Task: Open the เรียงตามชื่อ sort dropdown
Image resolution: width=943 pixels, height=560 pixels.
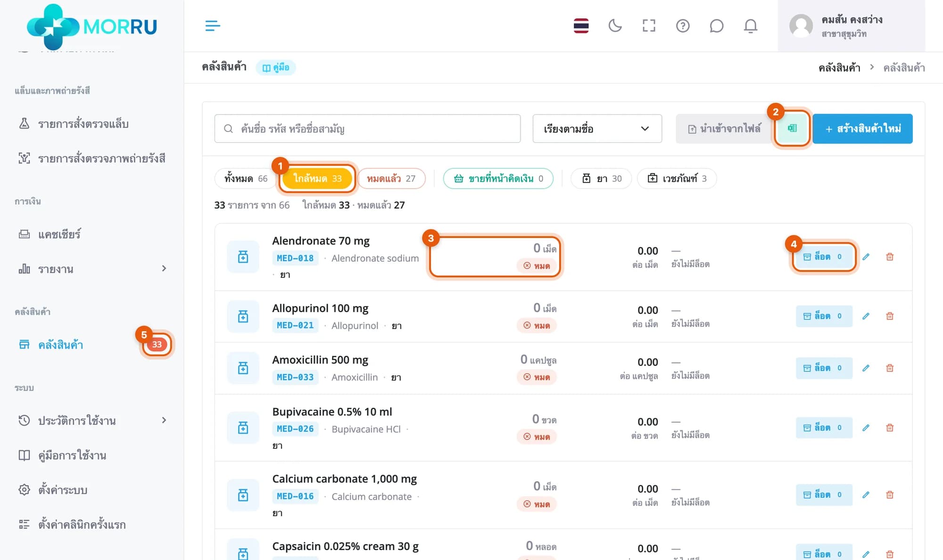Action: 597,128
